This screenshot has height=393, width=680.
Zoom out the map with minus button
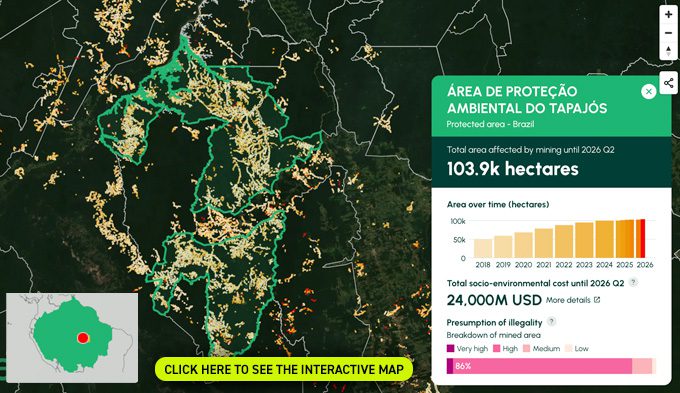(668, 33)
